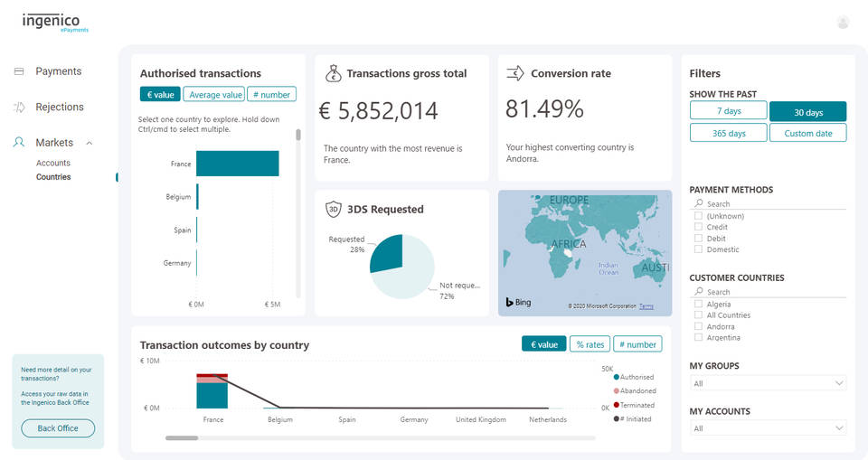Viewport: 868px width, 460px height.
Task: Tick the Credit payment method checkbox
Action: (698, 227)
